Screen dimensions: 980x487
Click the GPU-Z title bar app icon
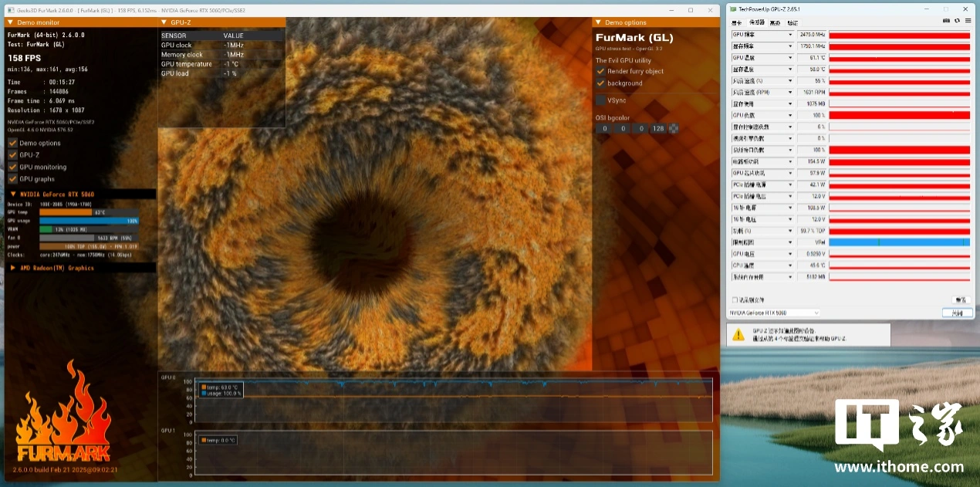[x=732, y=9]
